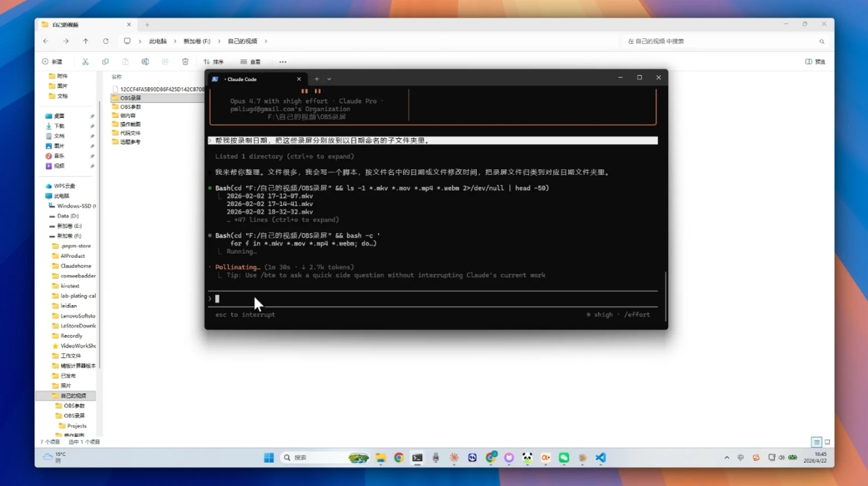Click the Rename icon in Explorer toolbar
868x486 pixels.
[145, 61]
